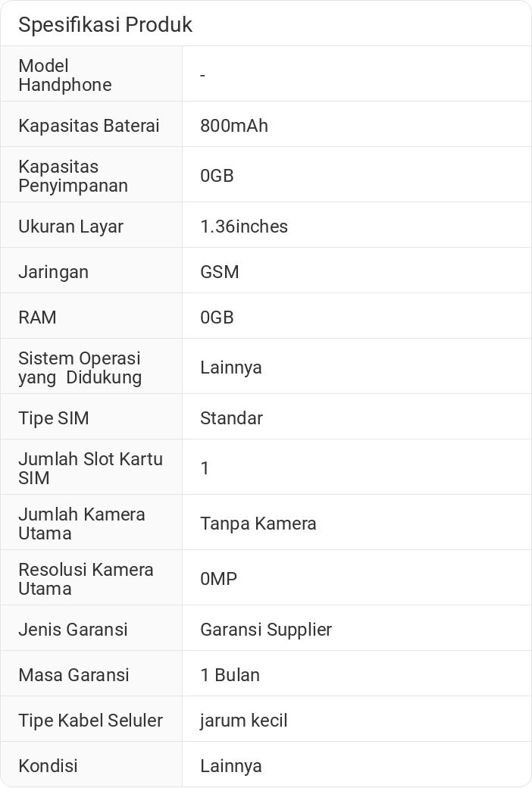Select the Kondisi row label
Screen dimensions: 532x788
tap(48, 766)
